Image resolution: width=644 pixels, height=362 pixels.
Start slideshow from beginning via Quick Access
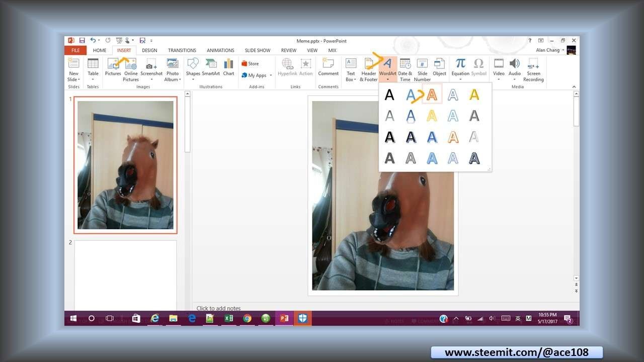(x=119, y=41)
